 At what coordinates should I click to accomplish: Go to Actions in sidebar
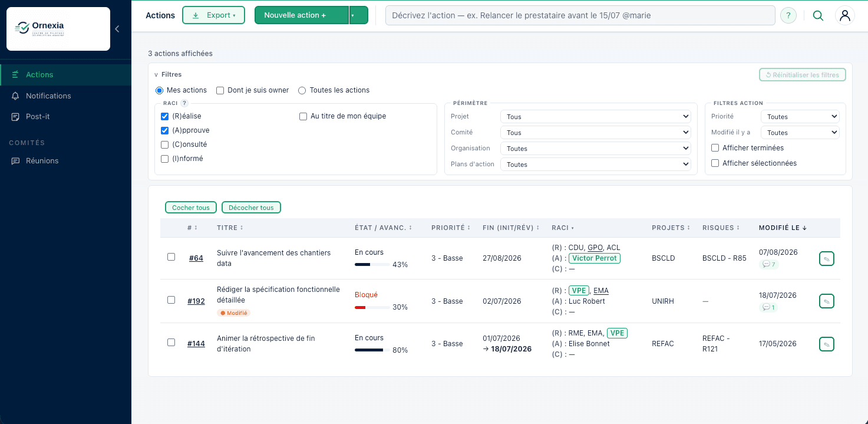(x=65, y=75)
